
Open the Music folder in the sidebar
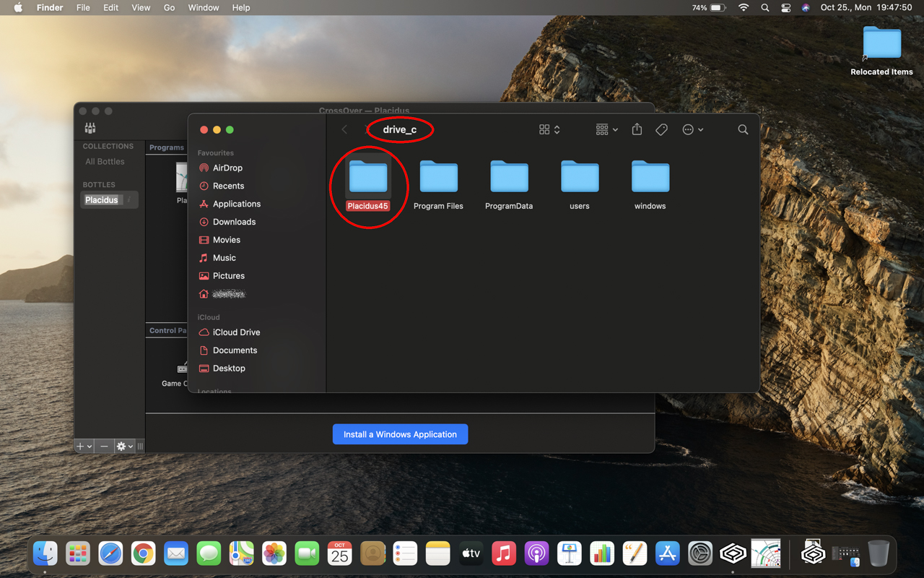[x=217, y=258]
